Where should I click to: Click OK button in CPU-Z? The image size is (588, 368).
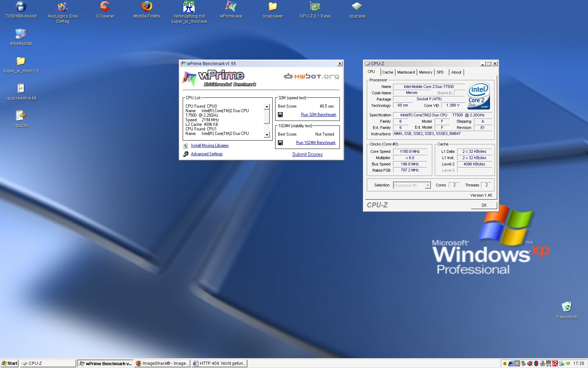coord(484,205)
